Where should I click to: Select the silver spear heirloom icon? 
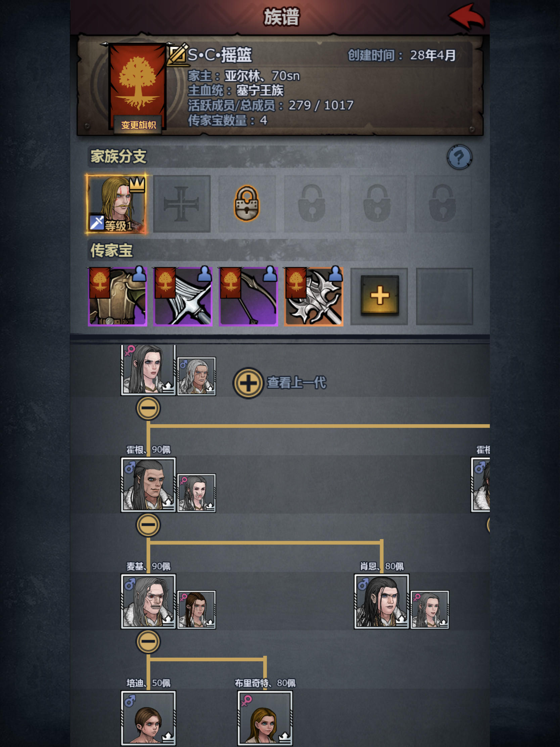[183, 297]
